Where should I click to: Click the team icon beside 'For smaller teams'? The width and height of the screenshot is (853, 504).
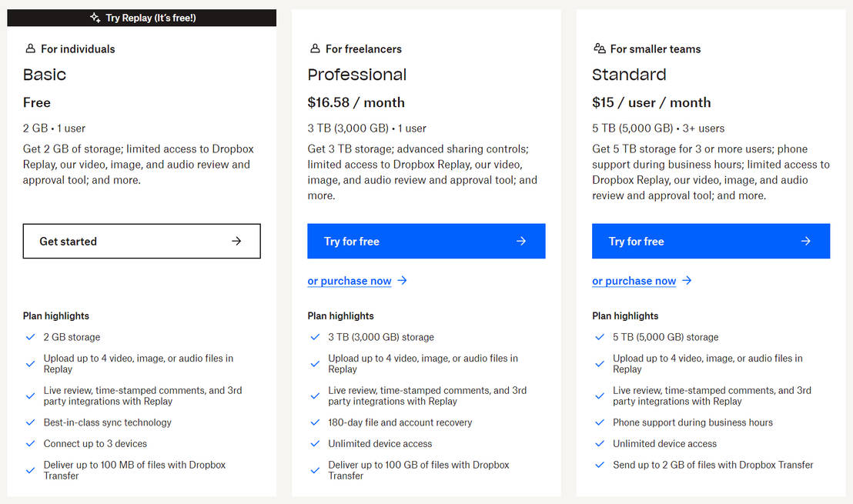click(x=599, y=48)
